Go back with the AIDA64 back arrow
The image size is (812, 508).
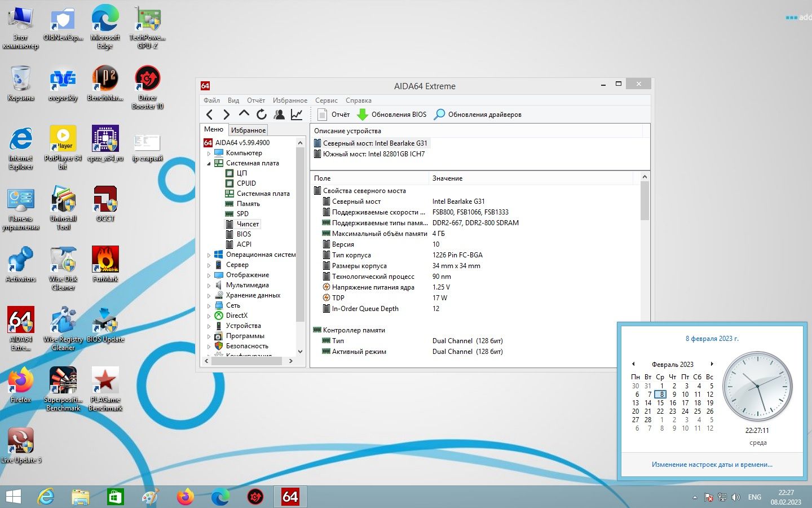210,115
